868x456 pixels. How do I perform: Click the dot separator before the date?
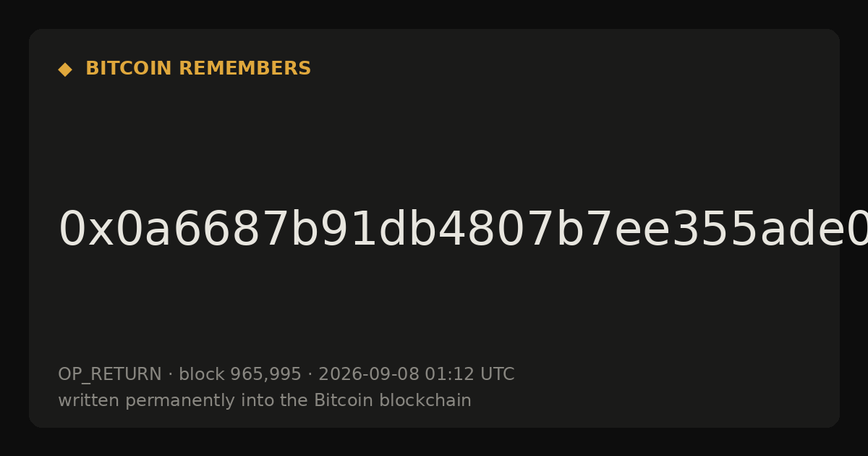pos(310,375)
